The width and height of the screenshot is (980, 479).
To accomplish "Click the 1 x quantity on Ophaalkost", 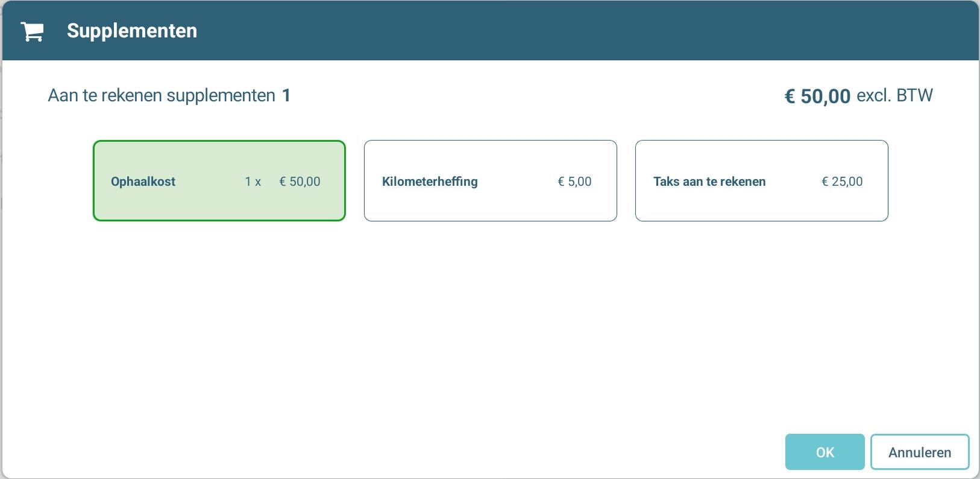I will [253, 182].
